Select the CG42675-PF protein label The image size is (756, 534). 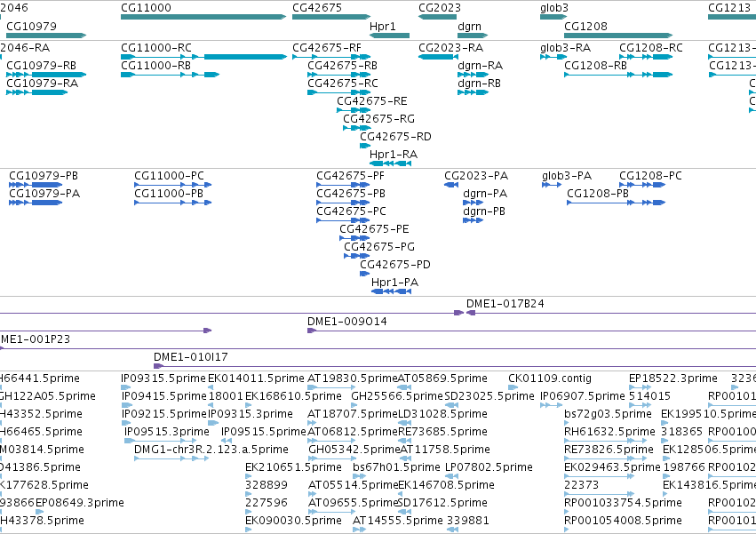tap(351, 176)
